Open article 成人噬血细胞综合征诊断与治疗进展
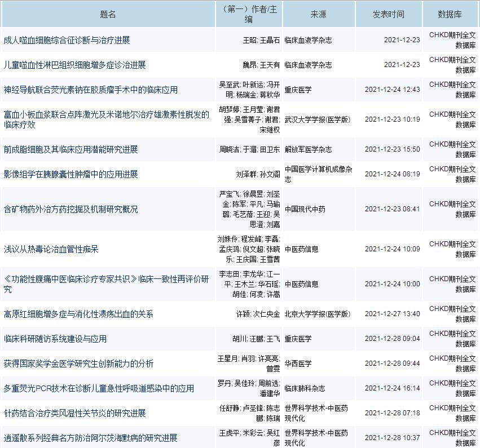Viewport: 480px width, 448px height. pos(67,40)
